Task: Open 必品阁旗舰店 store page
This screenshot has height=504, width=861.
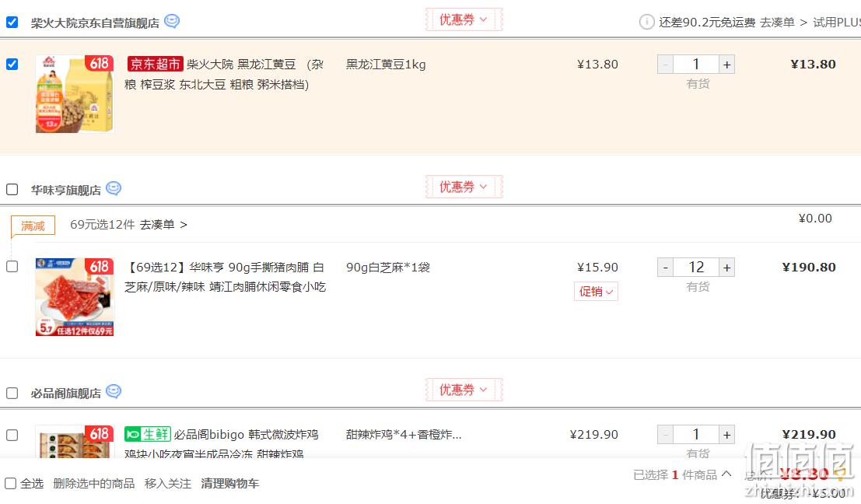Action: (x=66, y=393)
